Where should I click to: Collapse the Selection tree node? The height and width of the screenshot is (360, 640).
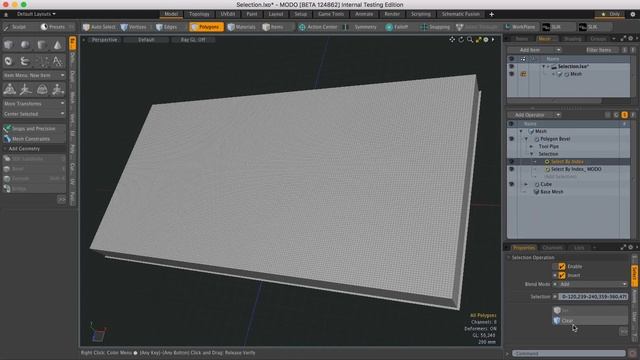[531, 154]
